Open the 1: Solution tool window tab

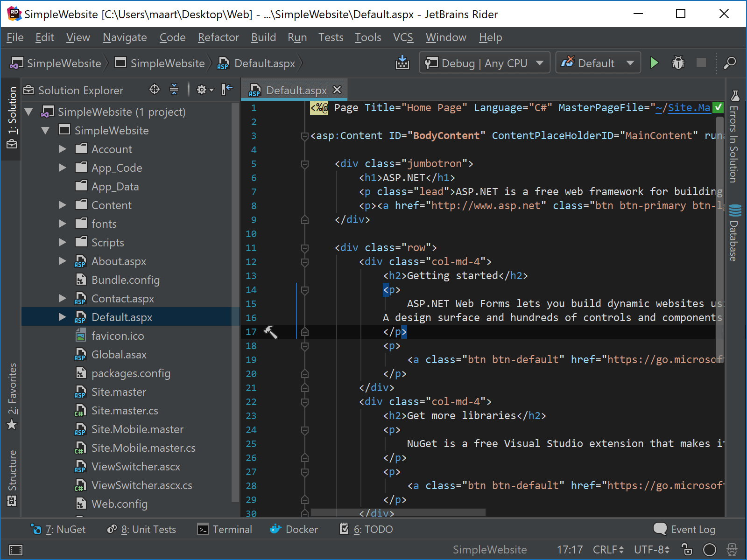pyautogui.click(x=12, y=119)
